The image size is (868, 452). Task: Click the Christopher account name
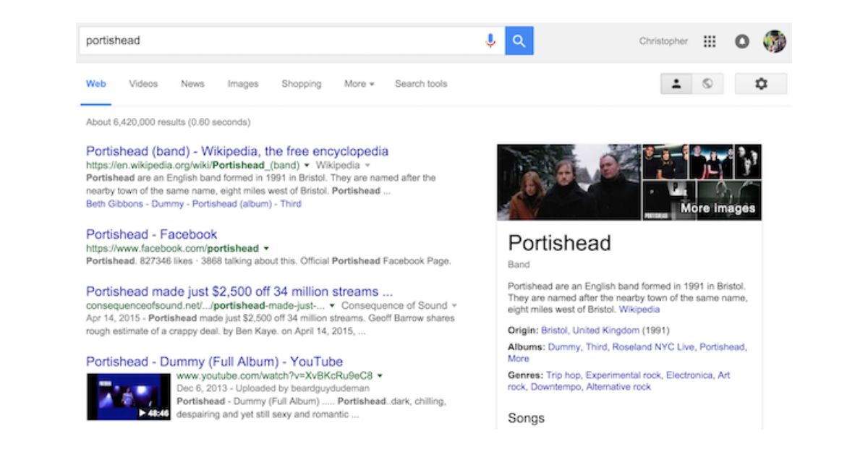tap(663, 41)
